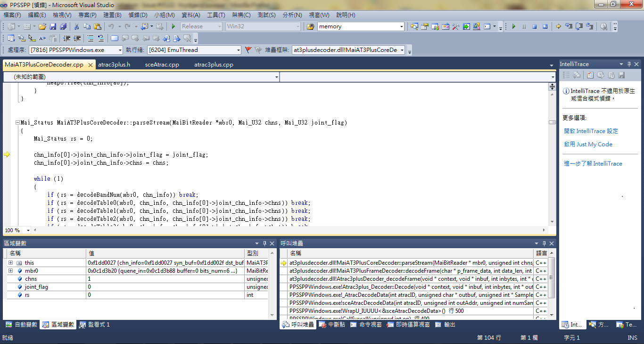Click the Find in Files icon
This screenshot has height=344, width=644.
tap(311, 26)
